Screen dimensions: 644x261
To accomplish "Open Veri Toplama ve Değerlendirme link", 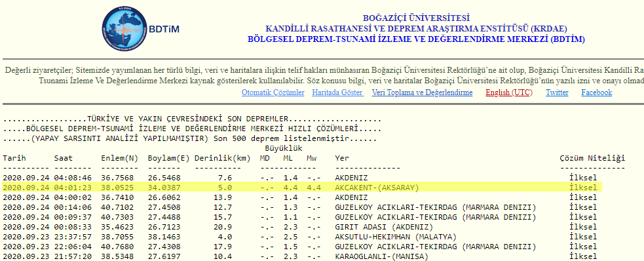I will 422,92.
